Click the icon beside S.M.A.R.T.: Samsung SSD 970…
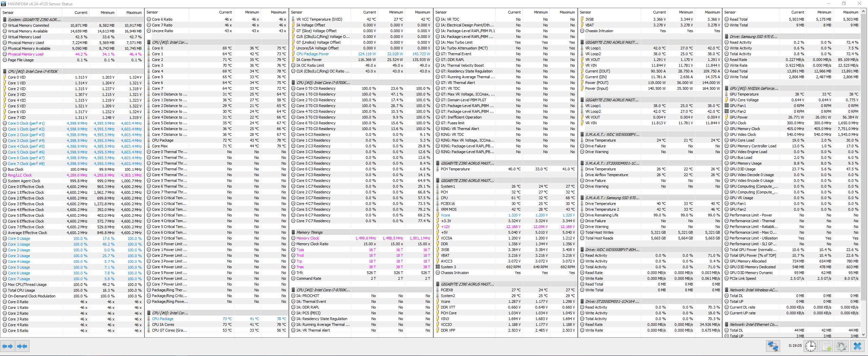 click(x=582, y=198)
